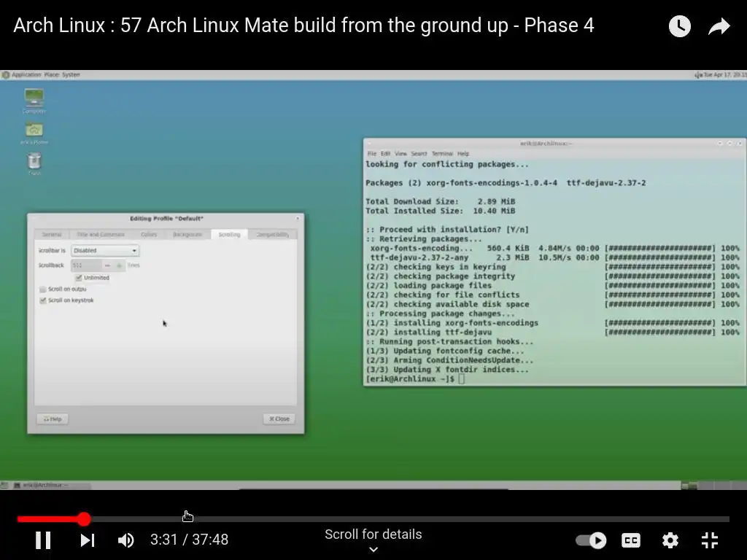Skip to the next video

[88, 540]
